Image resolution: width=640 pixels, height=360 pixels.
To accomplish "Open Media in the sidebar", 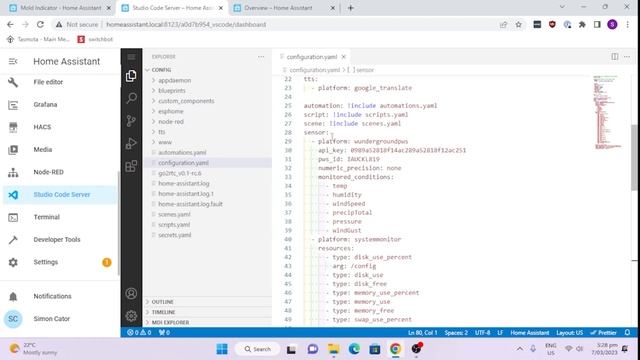I will click(60, 149).
